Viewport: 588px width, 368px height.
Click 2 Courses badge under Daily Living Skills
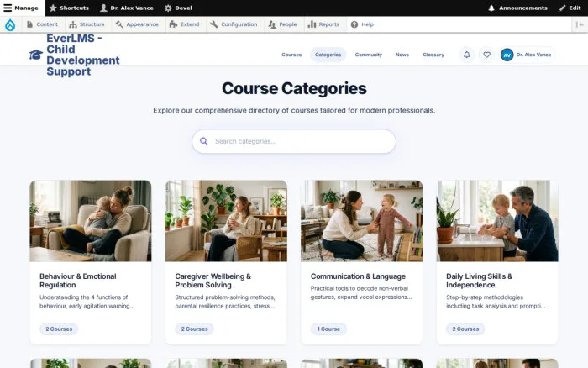click(x=465, y=329)
